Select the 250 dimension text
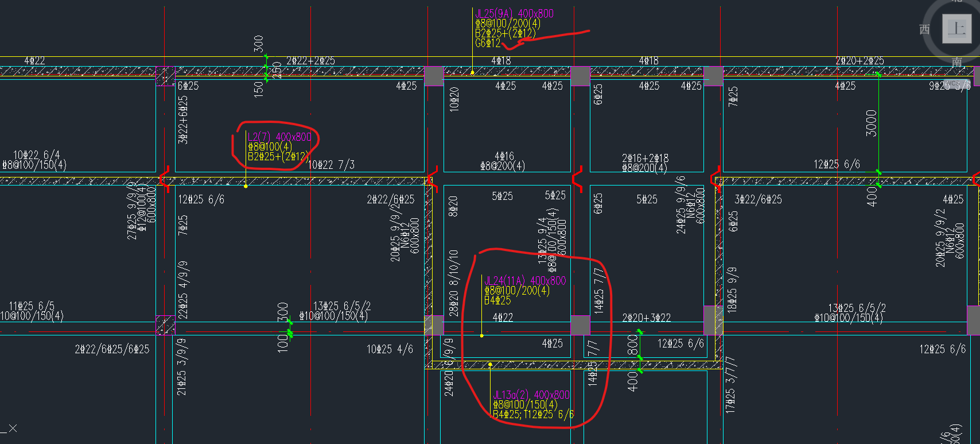The image size is (980, 444). point(277,70)
